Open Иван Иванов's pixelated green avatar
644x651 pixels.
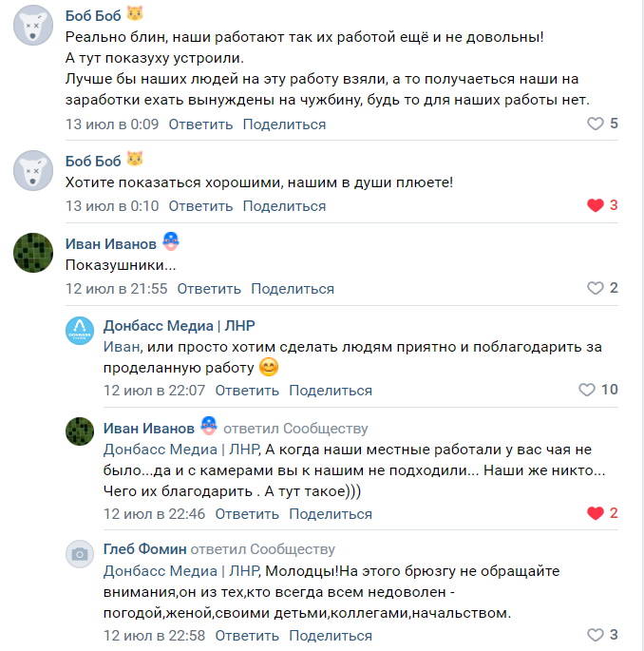pos(32,252)
